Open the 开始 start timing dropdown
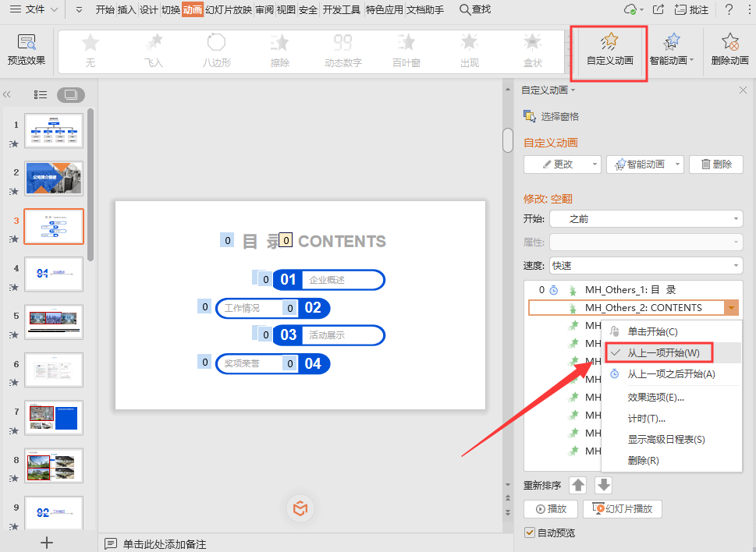This screenshot has height=552, width=756. pyautogui.click(x=646, y=219)
